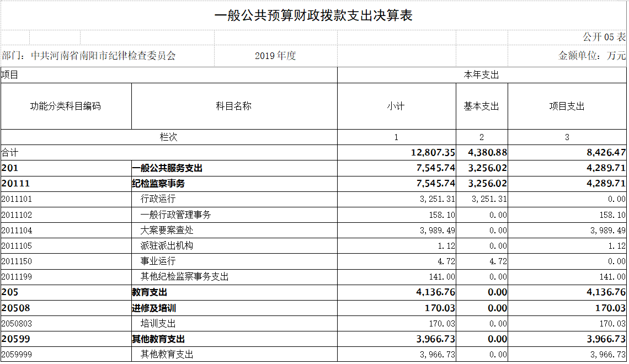Image resolution: width=629 pixels, height=364 pixels.
Task: Click the 派驻派出机构 subtotal 1.12
Action: coord(446,246)
